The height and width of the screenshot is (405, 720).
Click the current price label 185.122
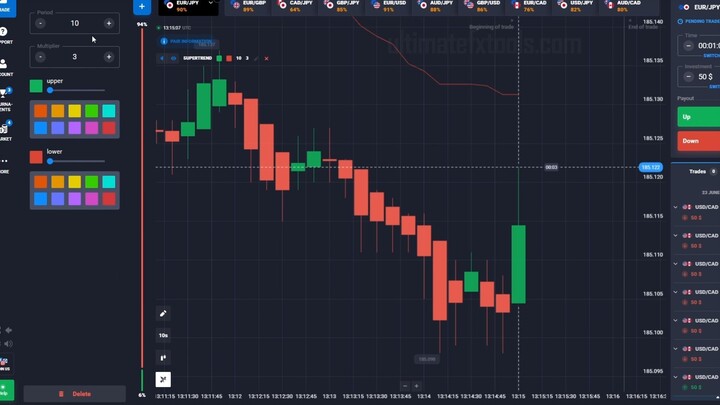(651, 167)
